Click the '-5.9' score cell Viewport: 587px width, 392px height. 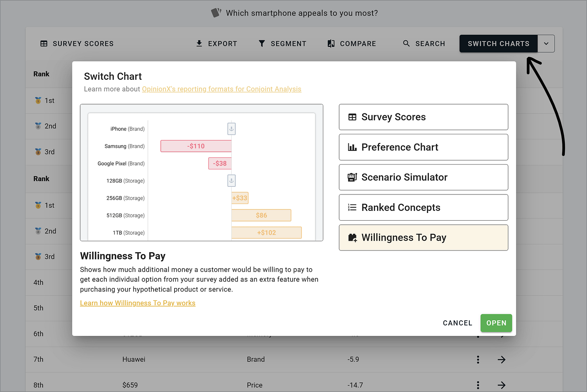tap(353, 359)
